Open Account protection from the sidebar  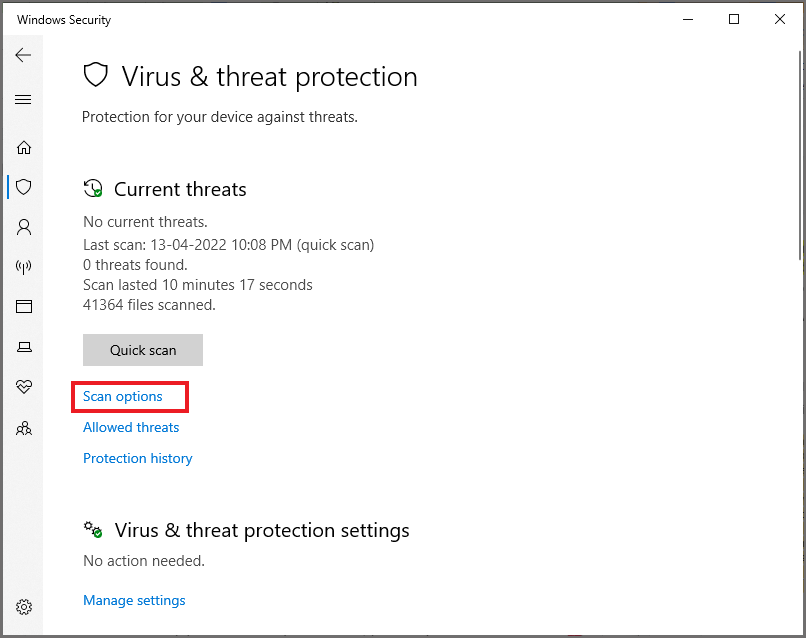coord(23,227)
